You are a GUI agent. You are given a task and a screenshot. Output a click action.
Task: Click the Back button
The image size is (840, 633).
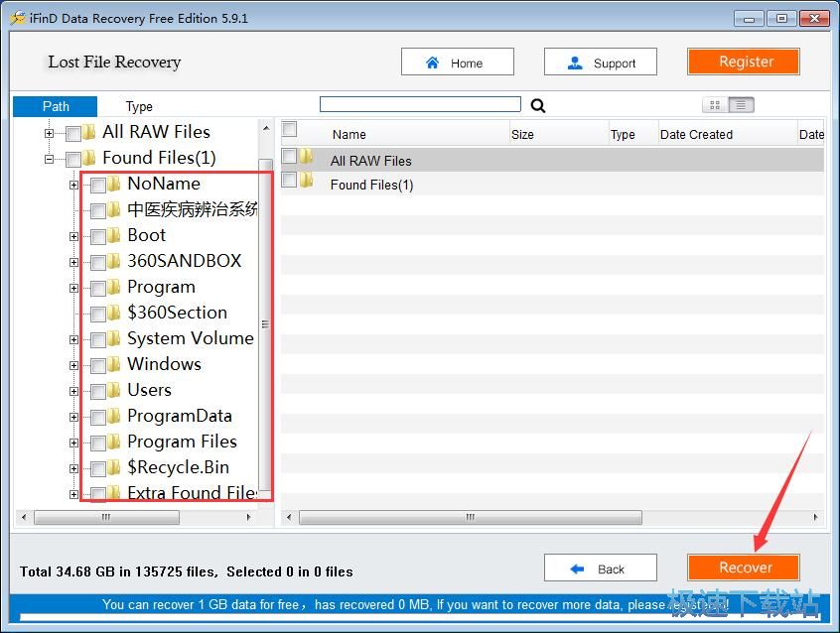[x=600, y=567]
